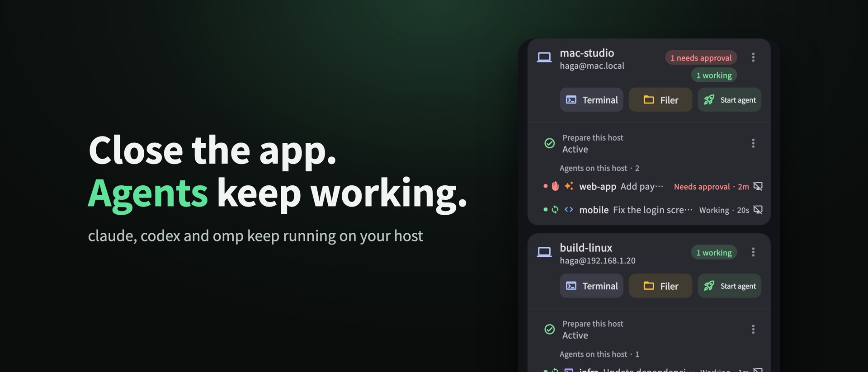The image size is (868, 372).
Task: Click the "1 working" badge on build-linux
Action: pyautogui.click(x=714, y=253)
